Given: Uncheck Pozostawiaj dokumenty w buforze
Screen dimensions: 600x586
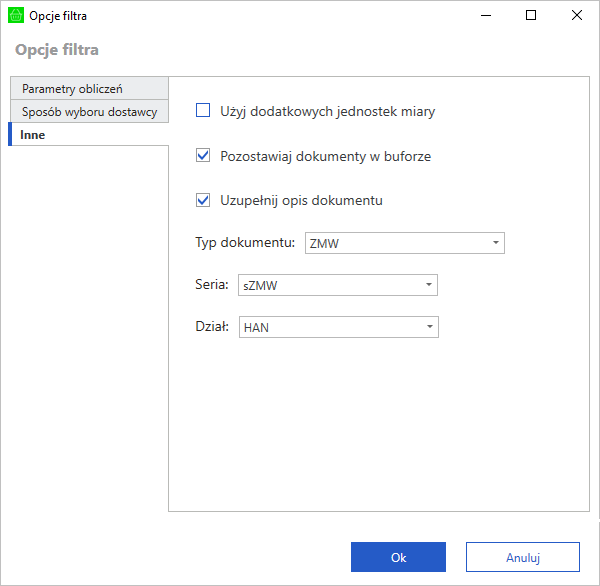Looking at the screenshot, I should click(203, 155).
